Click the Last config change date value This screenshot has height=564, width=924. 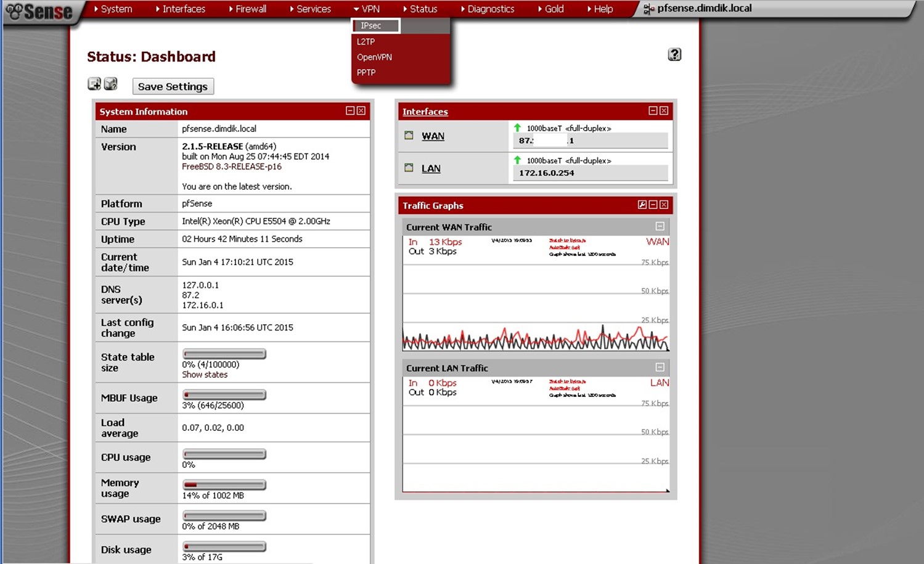(x=237, y=327)
